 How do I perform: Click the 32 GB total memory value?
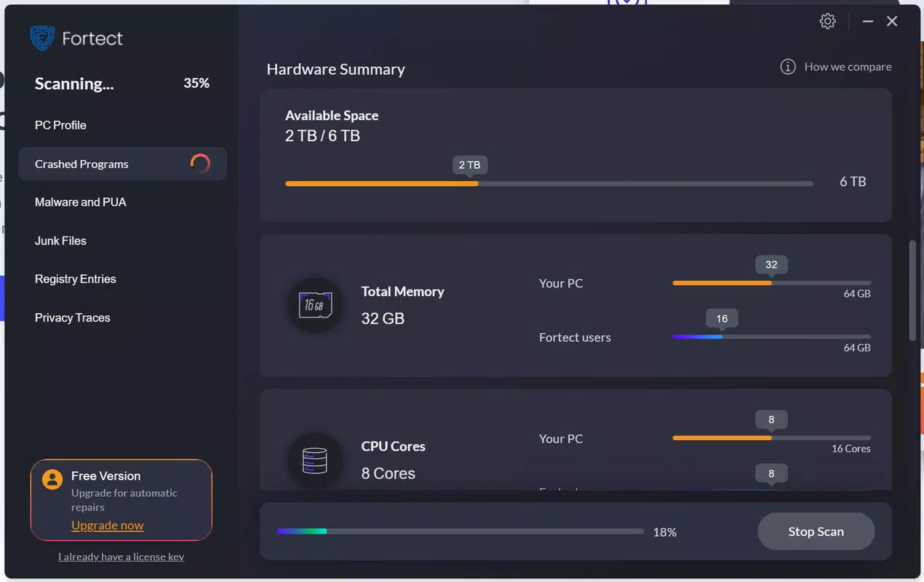click(x=383, y=319)
